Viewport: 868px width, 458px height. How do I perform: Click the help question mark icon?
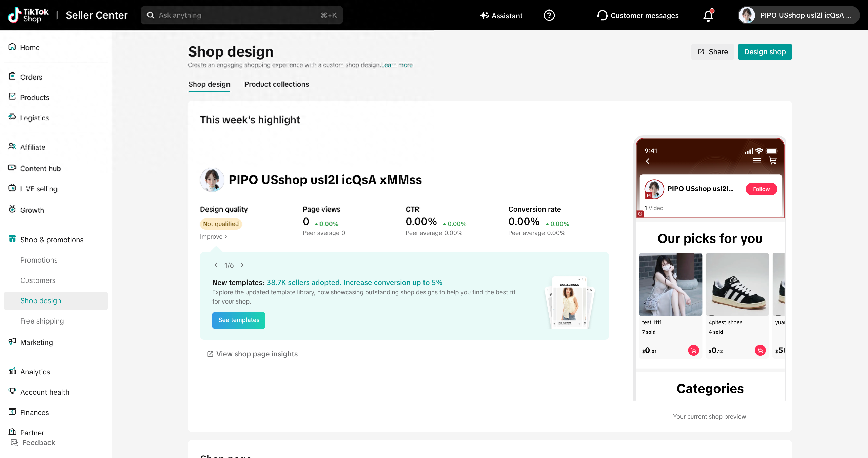click(549, 15)
